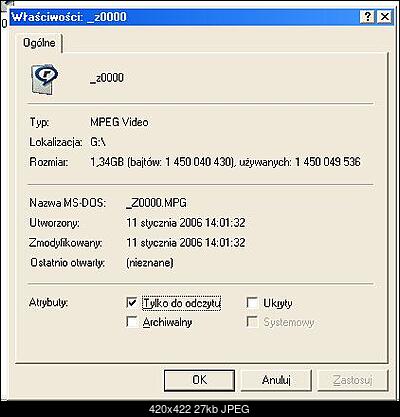
Task: Click the 'Atrybuty:' label
Action: 48,303
